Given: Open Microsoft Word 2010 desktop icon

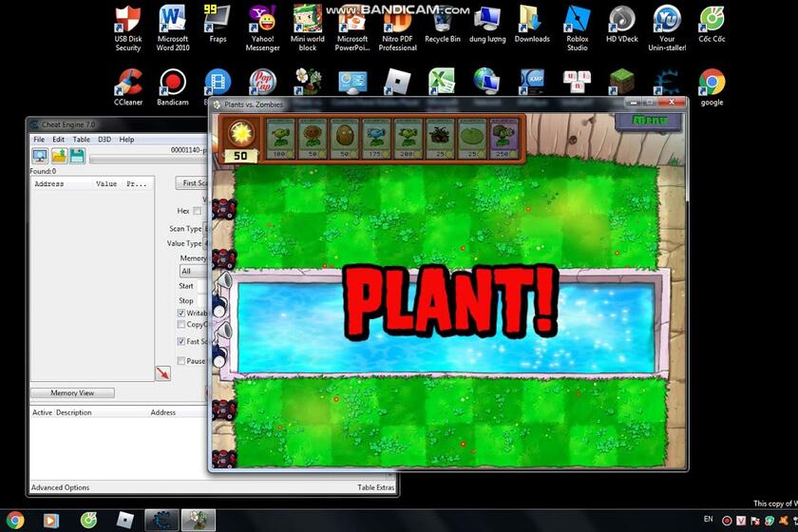Looking at the screenshot, I should [173, 28].
